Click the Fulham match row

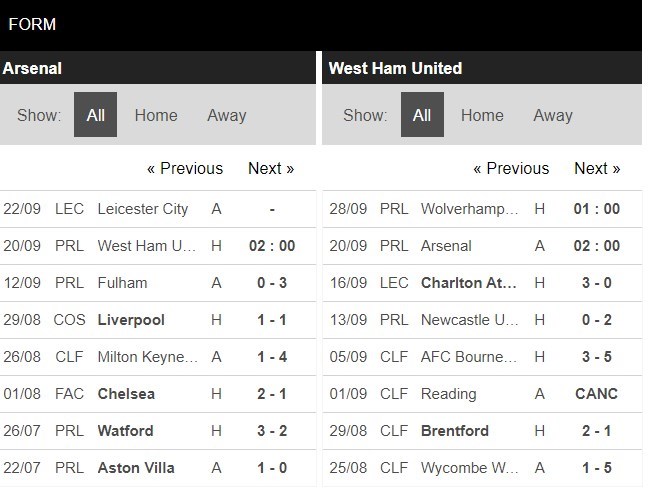123,283
